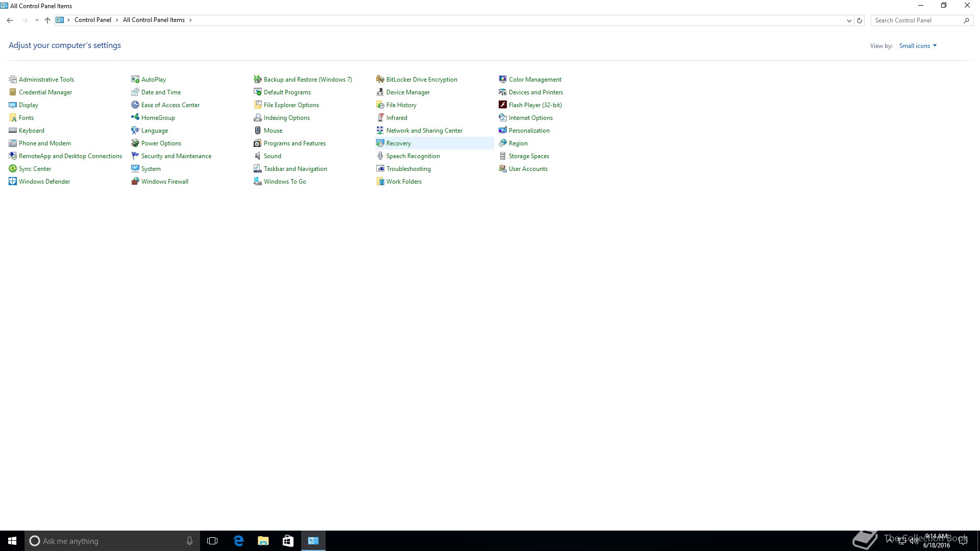Open the System link

[x=151, y=169]
